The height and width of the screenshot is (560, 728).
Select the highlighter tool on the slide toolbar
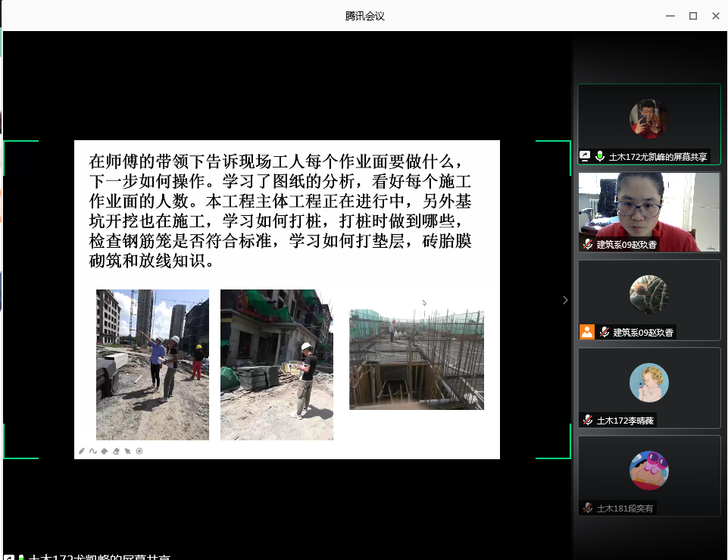(x=105, y=451)
